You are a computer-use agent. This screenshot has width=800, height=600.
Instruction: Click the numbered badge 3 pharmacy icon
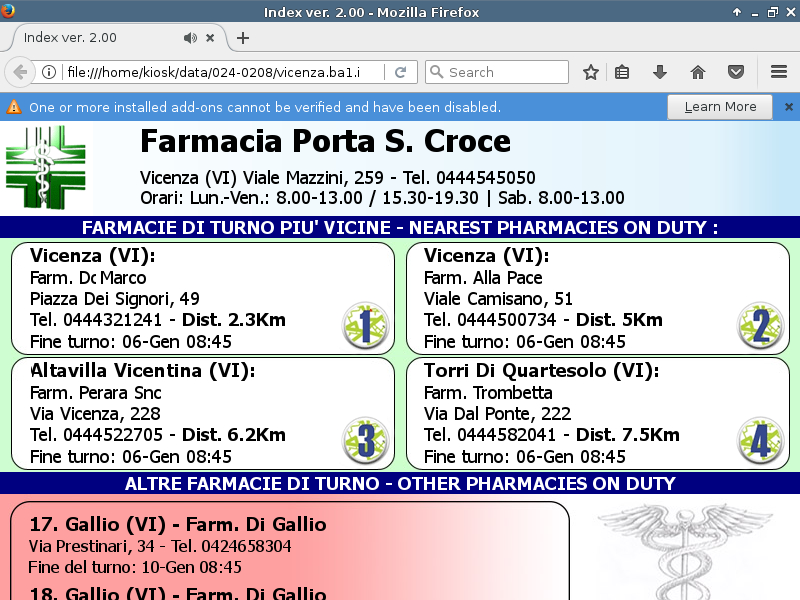coord(365,440)
